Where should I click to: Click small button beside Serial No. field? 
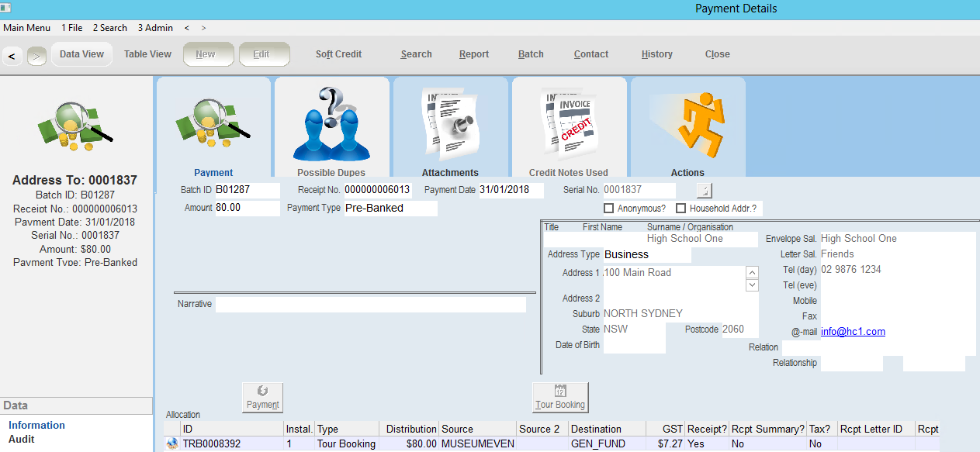pyautogui.click(x=704, y=190)
